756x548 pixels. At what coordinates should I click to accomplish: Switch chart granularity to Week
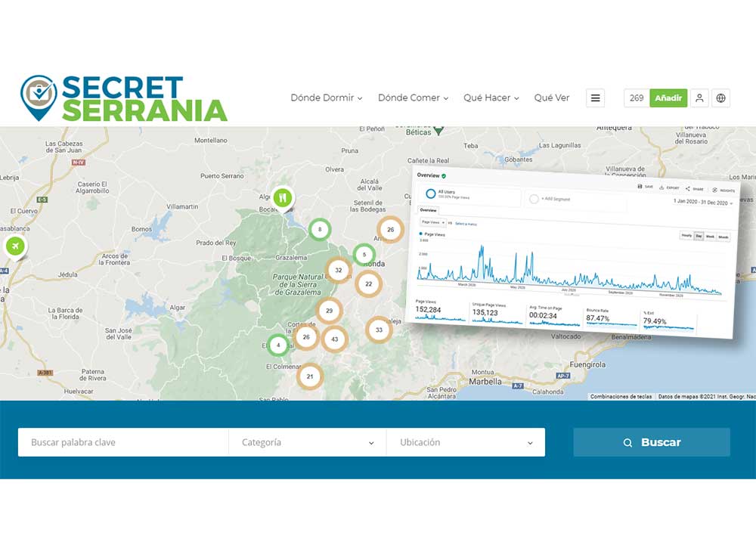(710, 237)
